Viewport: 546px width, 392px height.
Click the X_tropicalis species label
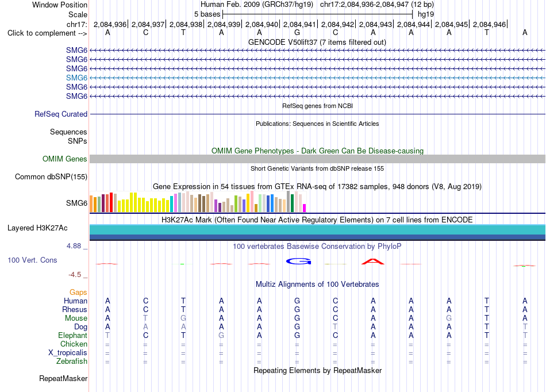(68, 353)
